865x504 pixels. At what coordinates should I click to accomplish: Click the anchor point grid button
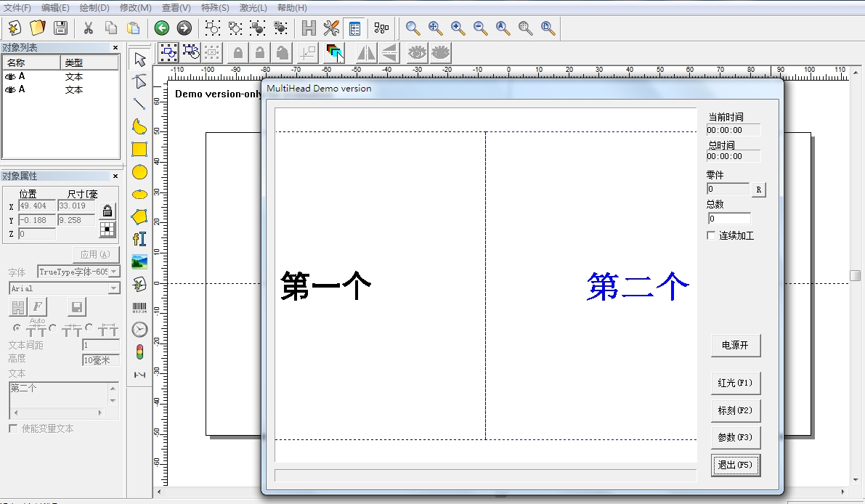pos(107,229)
